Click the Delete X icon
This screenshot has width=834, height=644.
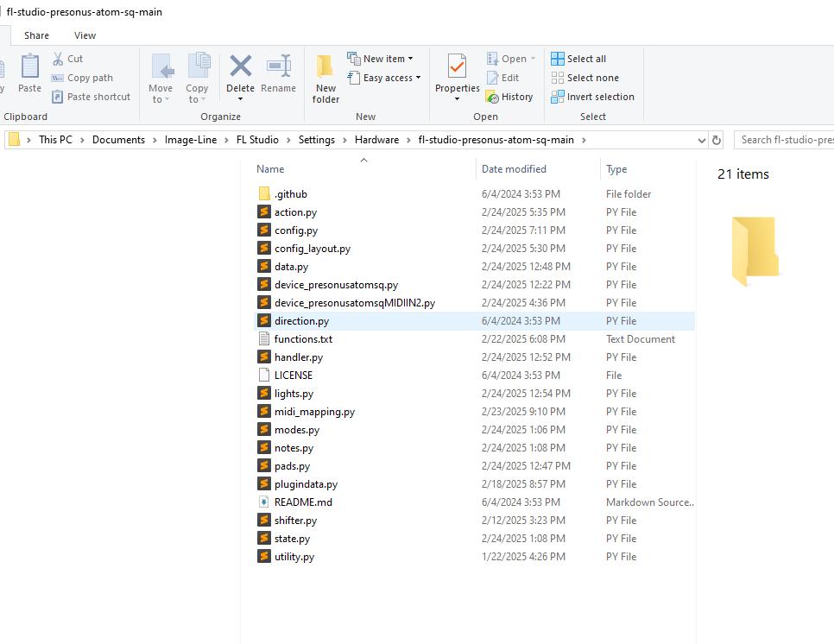[240, 66]
